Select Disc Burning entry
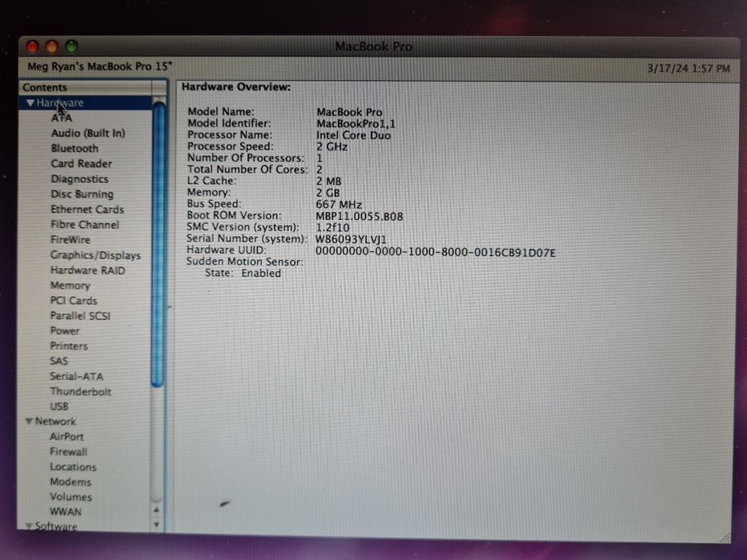This screenshot has width=747, height=560. coord(82,194)
